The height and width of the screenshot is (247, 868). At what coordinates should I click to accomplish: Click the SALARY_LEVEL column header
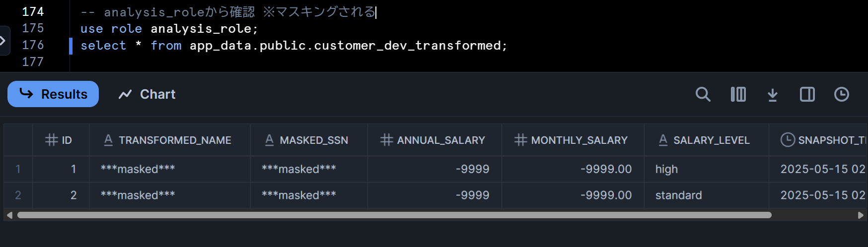click(x=706, y=140)
